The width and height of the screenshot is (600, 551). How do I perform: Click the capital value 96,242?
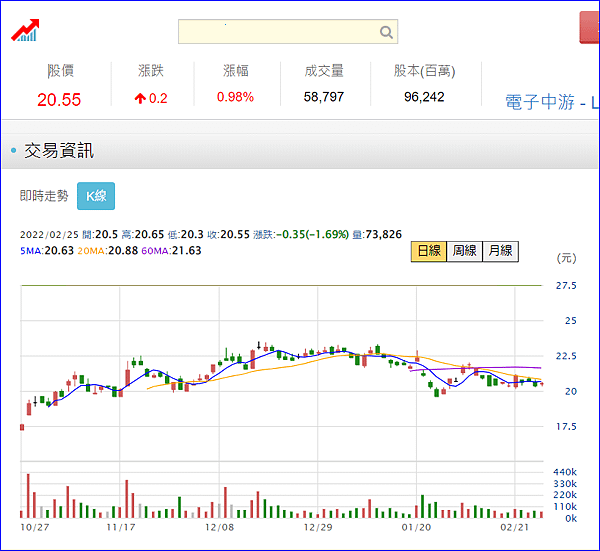424,97
